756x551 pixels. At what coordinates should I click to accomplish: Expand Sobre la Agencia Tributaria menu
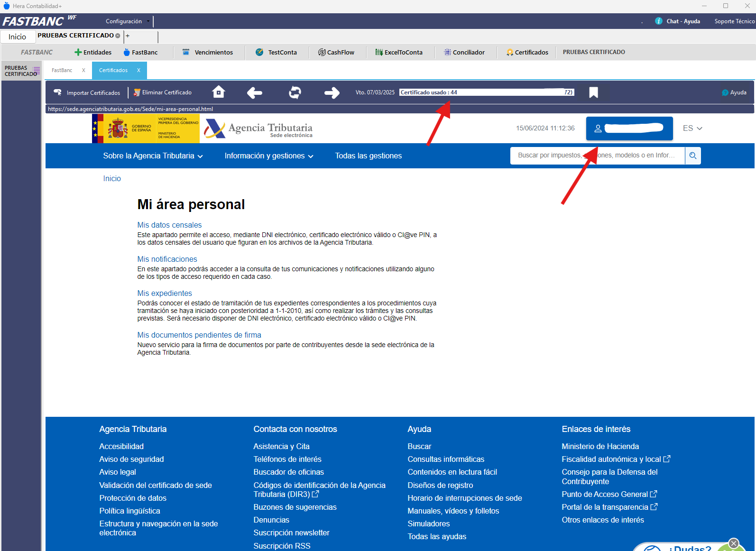[x=153, y=156]
